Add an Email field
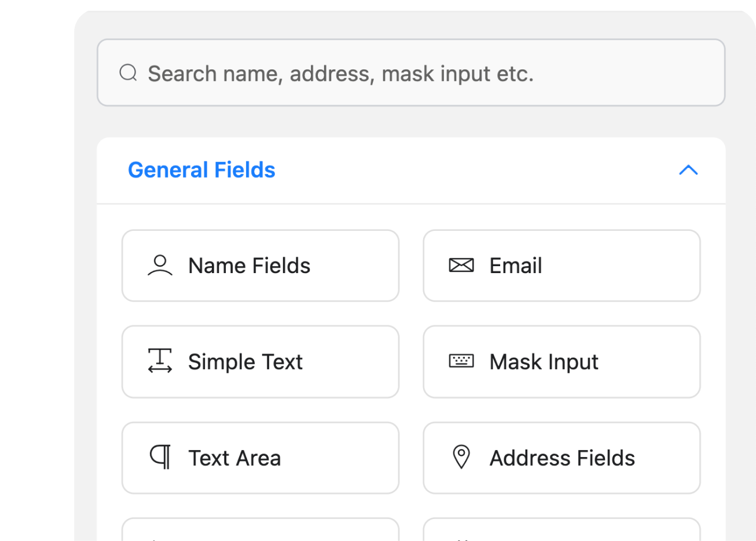Image resolution: width=756 pixels, height=541 pixels. tap(561, 266)
